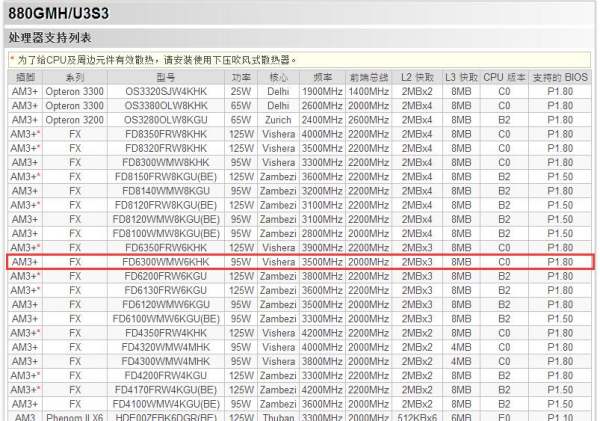
Task: Select model cell FD8350FRW8KHK
Action: (x=166, y=134)
